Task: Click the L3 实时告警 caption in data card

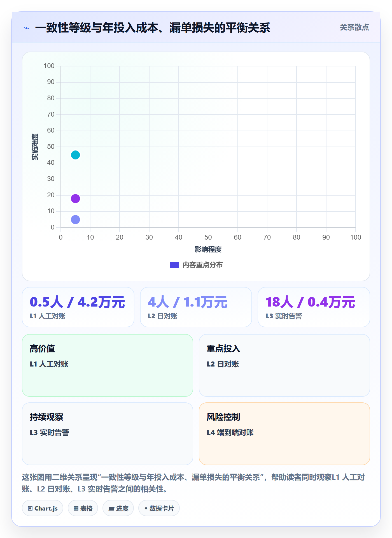Action: click(284, 316)
